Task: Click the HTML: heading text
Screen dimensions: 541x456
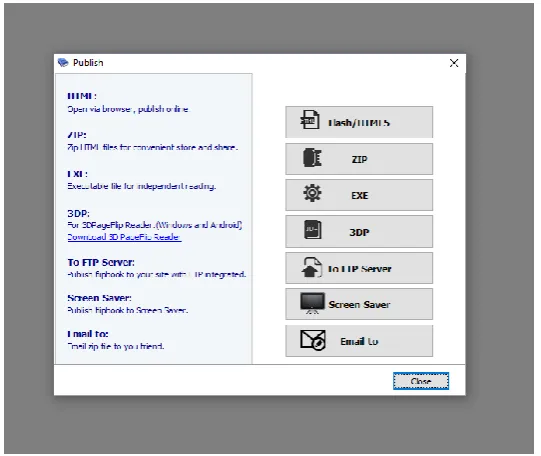Action: (x=82, y=96)
